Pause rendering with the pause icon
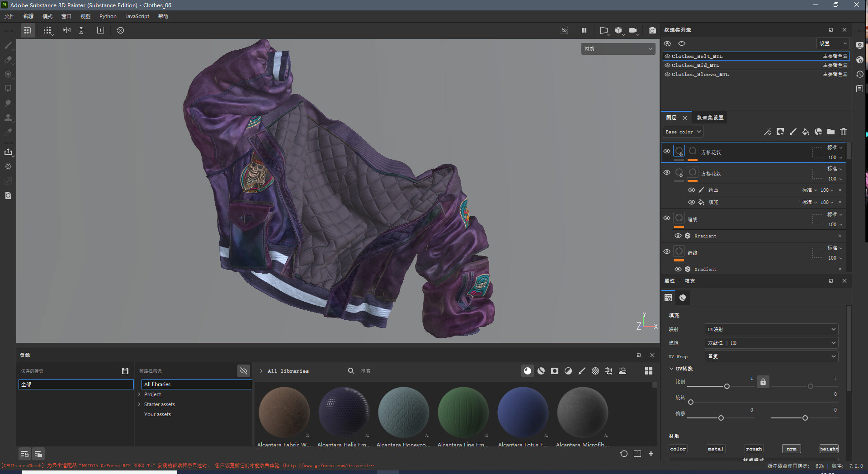Image resolution: width=868 pixels, height=474 pixels. tap(584, 30)
